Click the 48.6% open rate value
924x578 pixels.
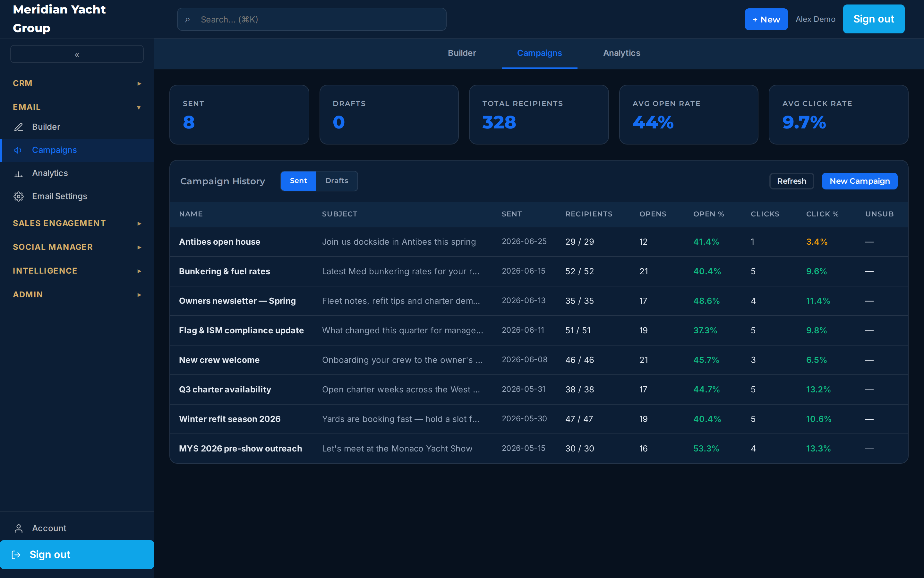(x=706, y=301)
